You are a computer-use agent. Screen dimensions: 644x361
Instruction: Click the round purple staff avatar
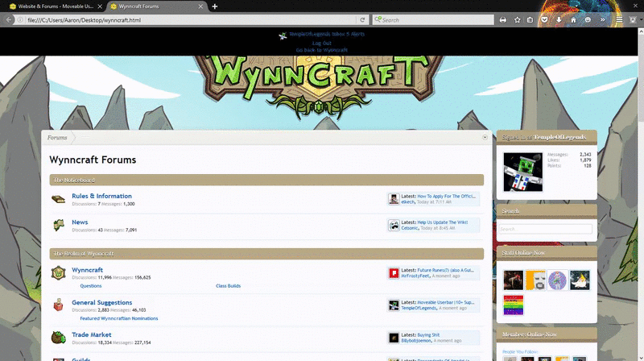(x=557, y=280)
